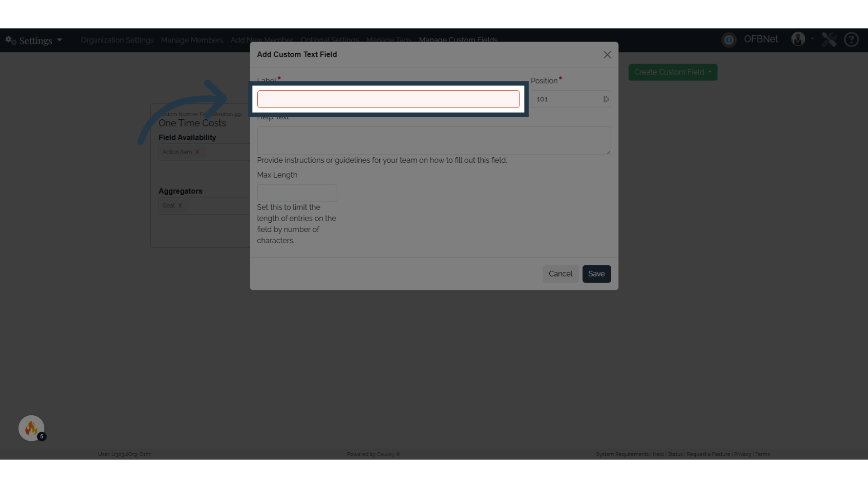This screenshot has width=868, height=488.
Task: Click the Max Length input field
Action: [297, 193]
